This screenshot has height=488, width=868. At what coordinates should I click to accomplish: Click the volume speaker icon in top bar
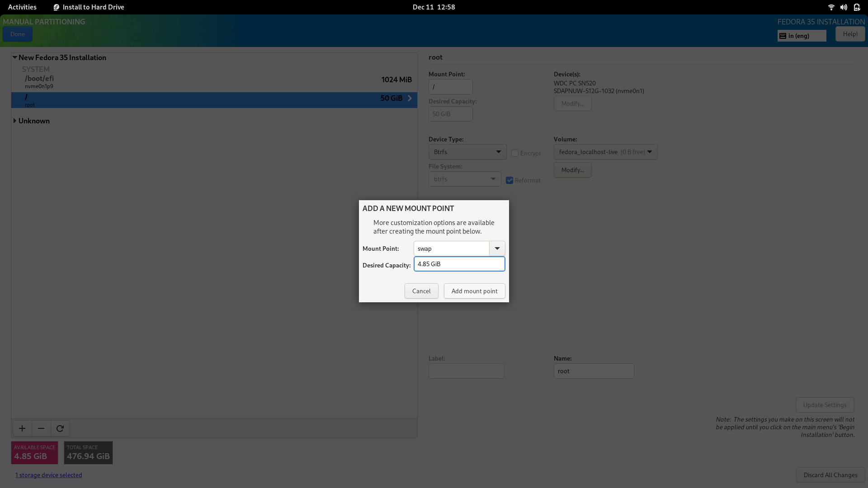coord(844,7)
